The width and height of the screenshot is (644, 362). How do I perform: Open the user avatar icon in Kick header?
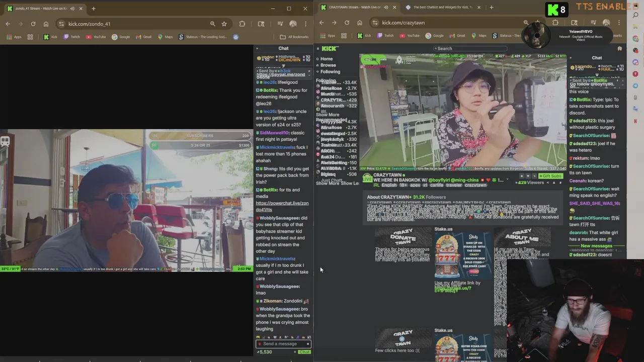click(x=619, y=49)
